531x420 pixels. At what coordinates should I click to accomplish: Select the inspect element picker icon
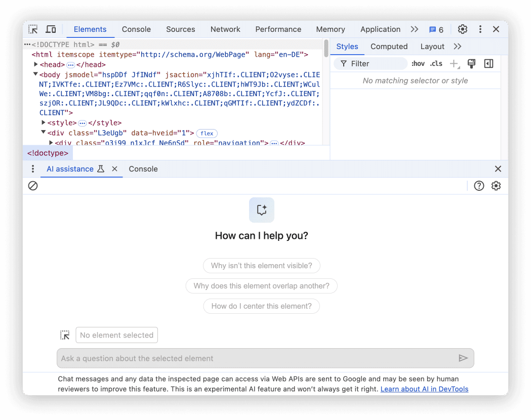pyautogui.click(x=33, y=29)
